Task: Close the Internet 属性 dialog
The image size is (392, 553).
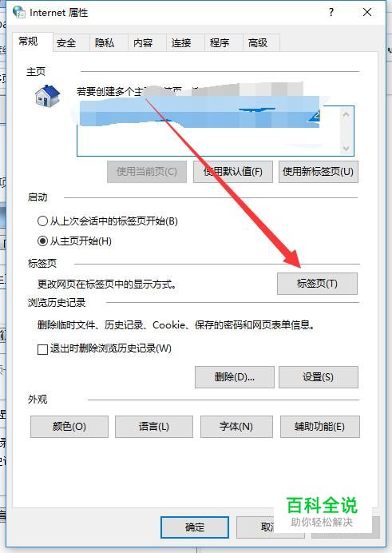Action: [367, 12]
